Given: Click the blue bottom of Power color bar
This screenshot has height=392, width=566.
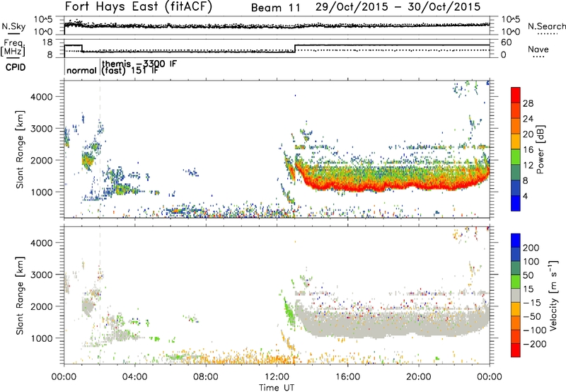Looking at the screenshot, I should tap(516, 204).
